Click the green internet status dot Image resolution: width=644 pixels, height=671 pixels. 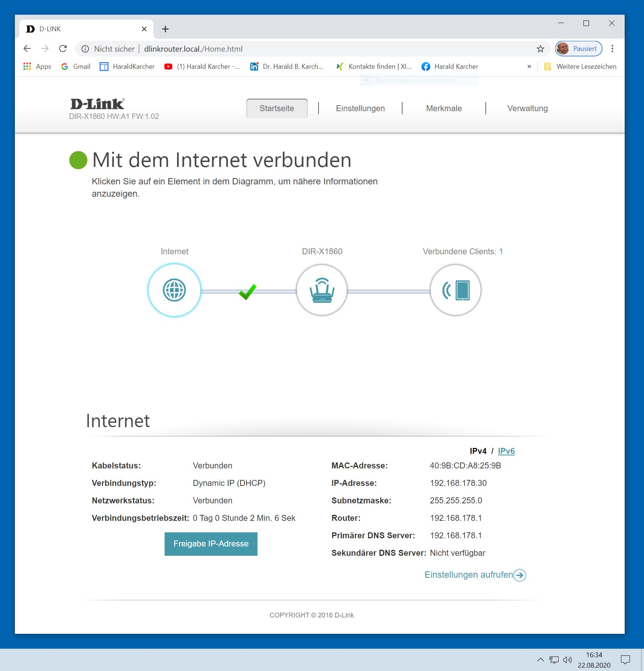[x=78, y=160]
